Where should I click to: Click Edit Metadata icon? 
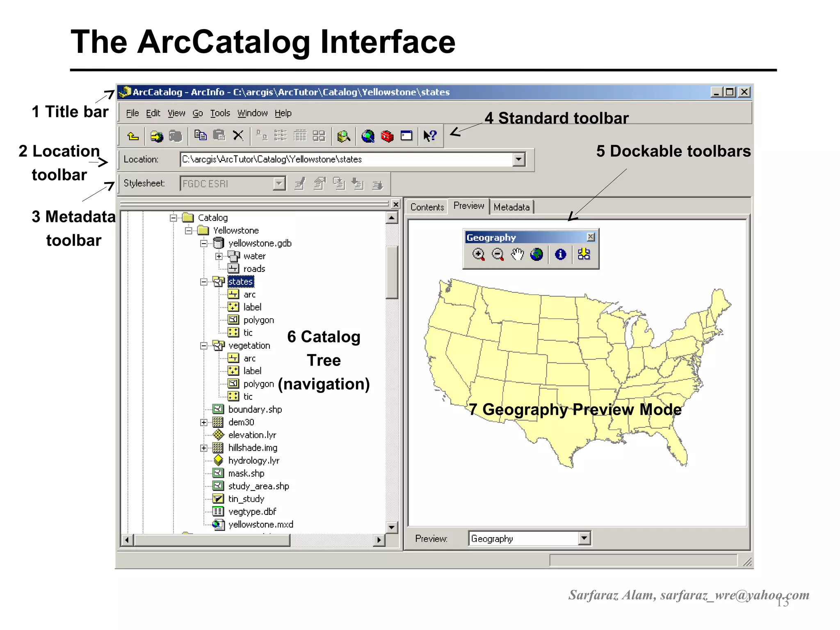300,184
